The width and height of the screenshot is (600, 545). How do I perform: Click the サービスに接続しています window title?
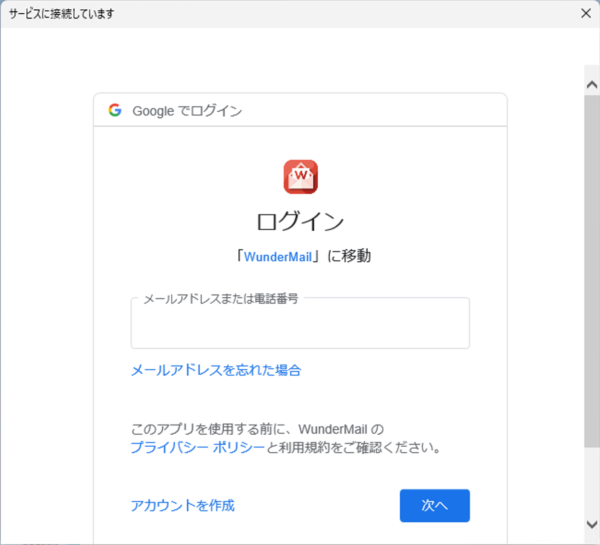[60, 14]
